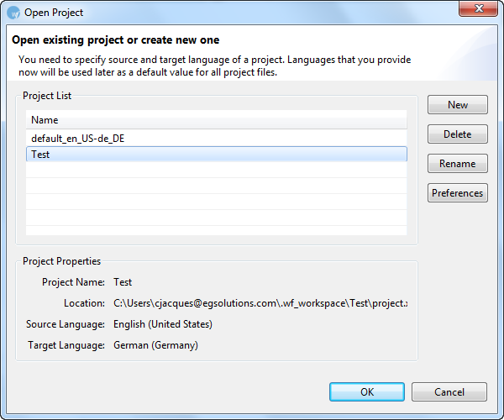Rename the selected Test project
Image resolution: width=504 pixels, height=420 pixels.
(458, 164)
